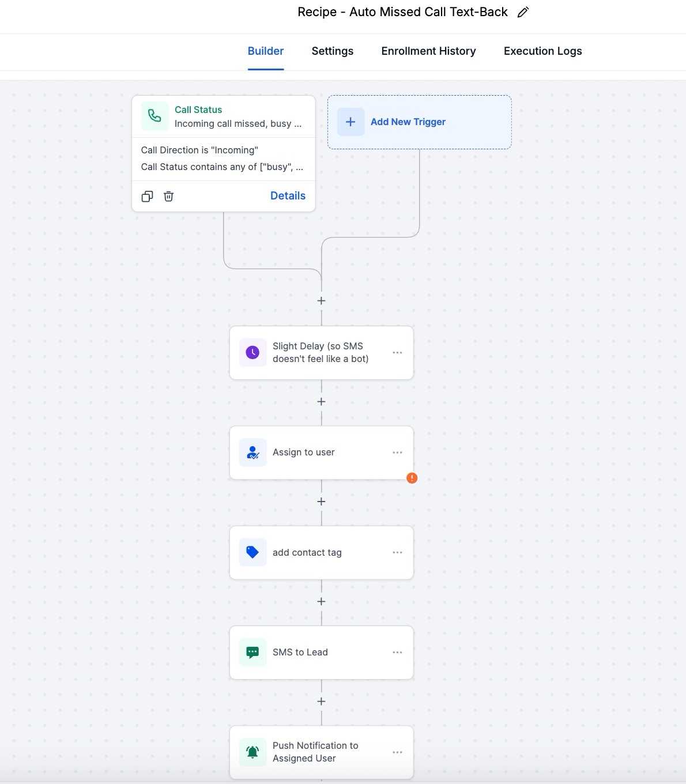Delete the Call Status trigger via trash icon
Screen dimensions: 686x784
[x=168, y=197]
